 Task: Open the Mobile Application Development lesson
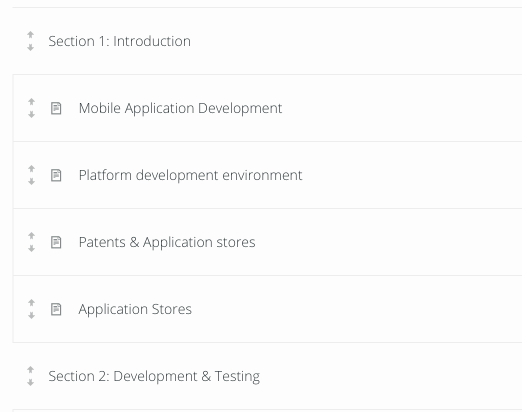tap(180, 108)
